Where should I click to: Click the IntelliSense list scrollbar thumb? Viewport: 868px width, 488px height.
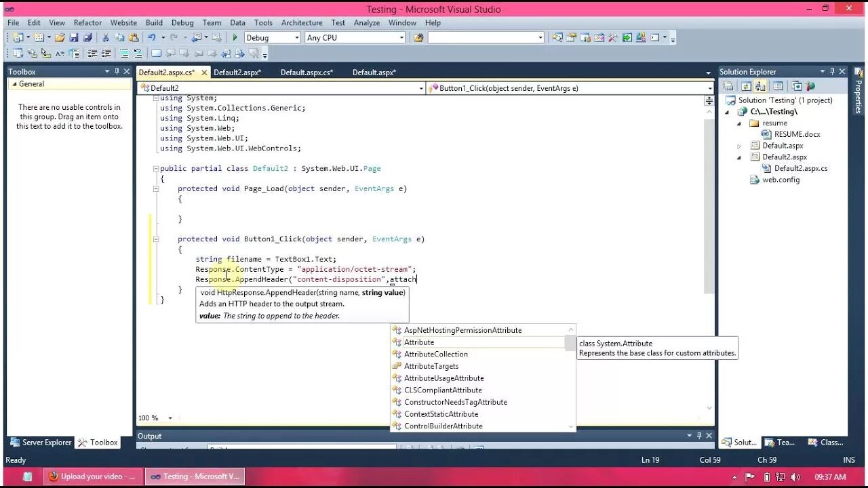[570, 343]
